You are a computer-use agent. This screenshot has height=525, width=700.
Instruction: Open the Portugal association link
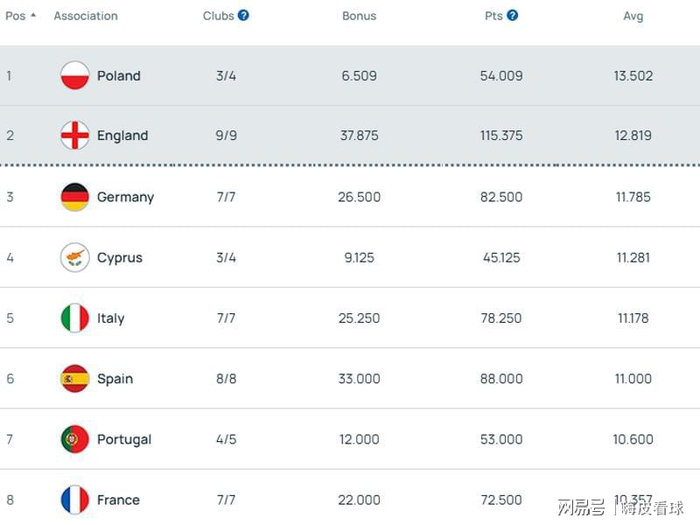(124, 439)
